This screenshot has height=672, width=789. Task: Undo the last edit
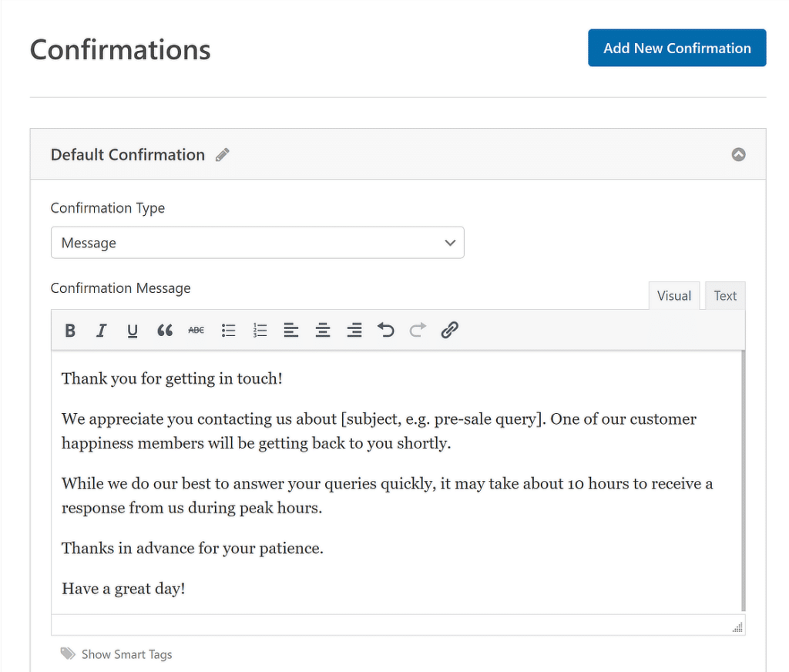pyautogui.click(x=385, y=330)
